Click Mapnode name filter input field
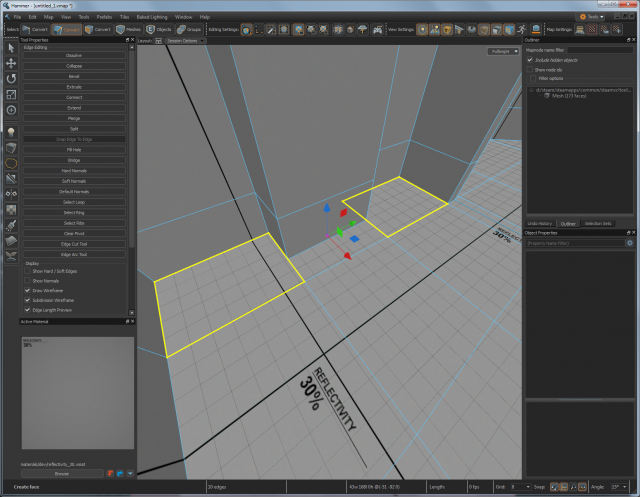This screenshot has height=497, width=640. (600, 50)
